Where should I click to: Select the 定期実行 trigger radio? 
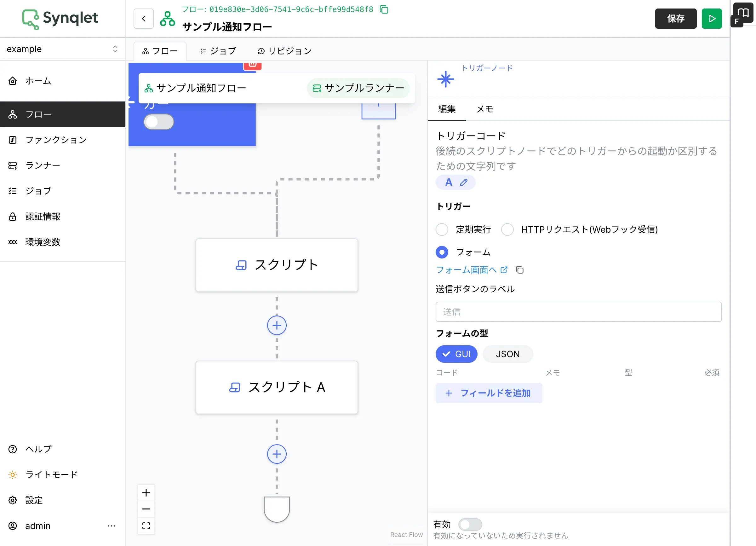[x=442, y=229]
